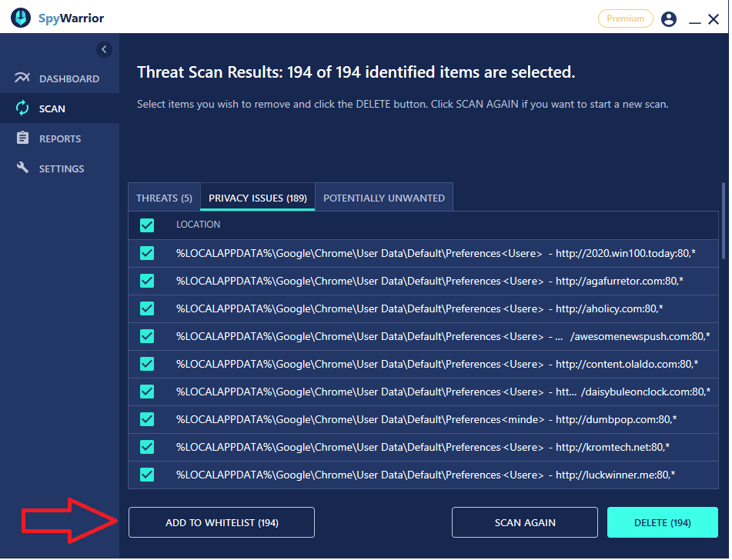This screenshot has height=560, width=732.
Task: Click the Threat Scan Results heading
Action: coord(356,72)
